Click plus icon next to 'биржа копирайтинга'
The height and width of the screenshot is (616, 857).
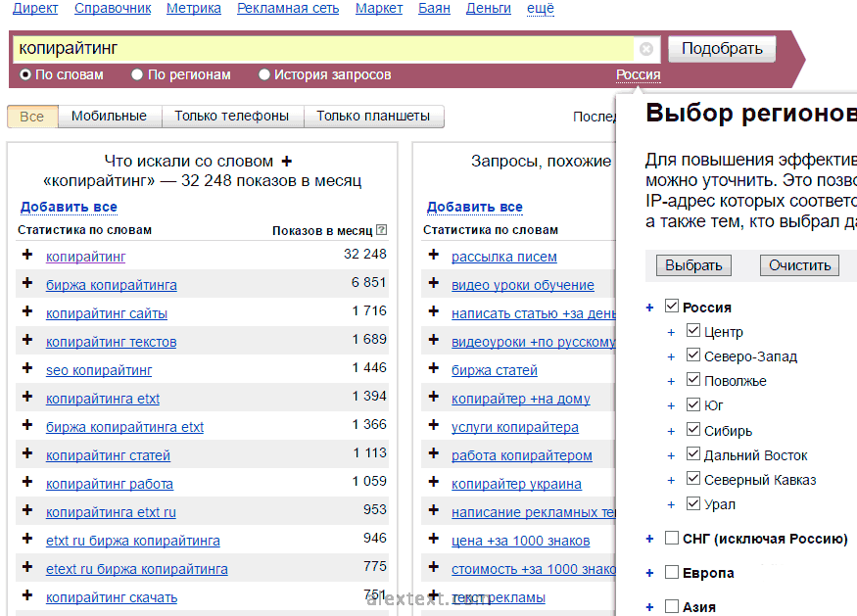click(27, 284)
